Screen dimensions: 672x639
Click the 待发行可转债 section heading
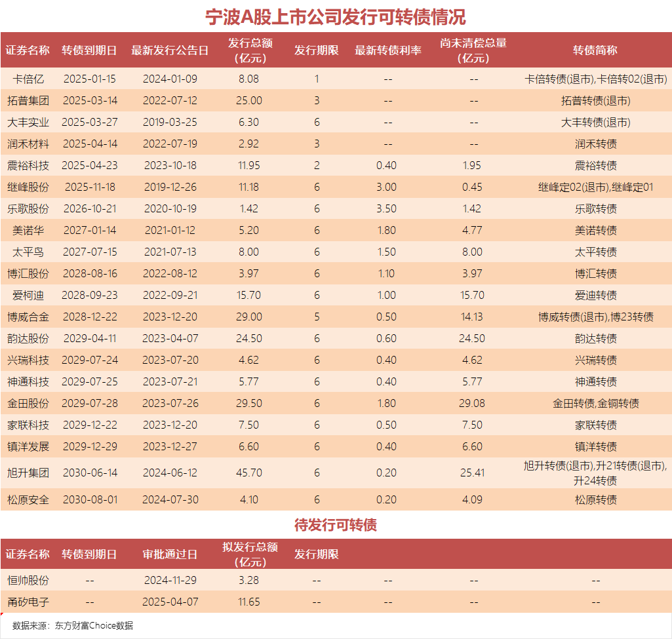click(336, 525)
